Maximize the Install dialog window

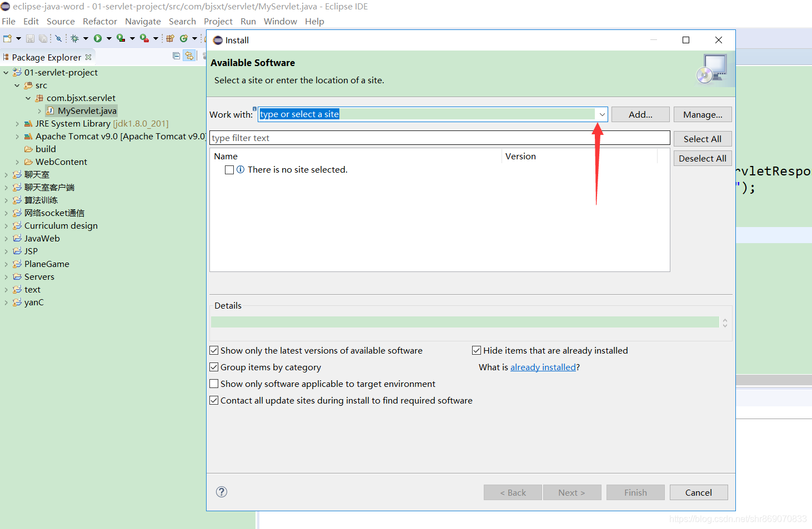[686, 40]
